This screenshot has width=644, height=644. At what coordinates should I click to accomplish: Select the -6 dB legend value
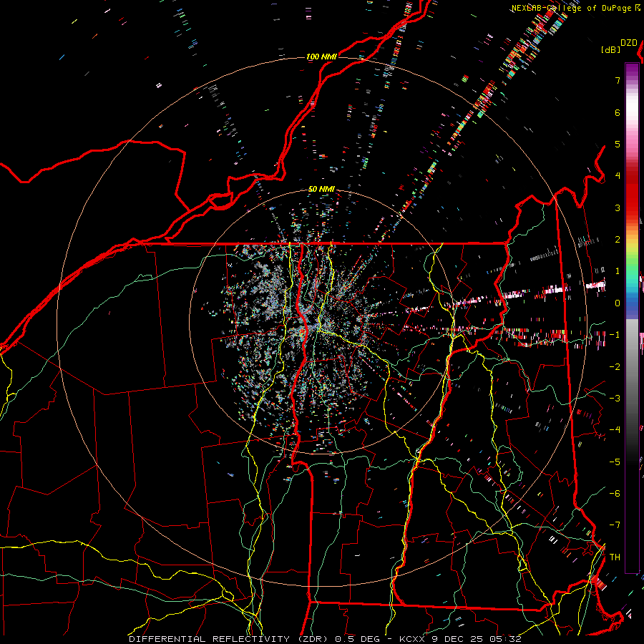(x=615, y=493)
